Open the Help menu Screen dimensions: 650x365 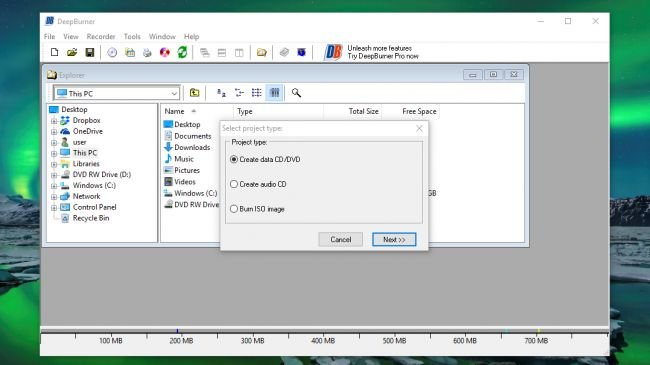coord(192,36)
